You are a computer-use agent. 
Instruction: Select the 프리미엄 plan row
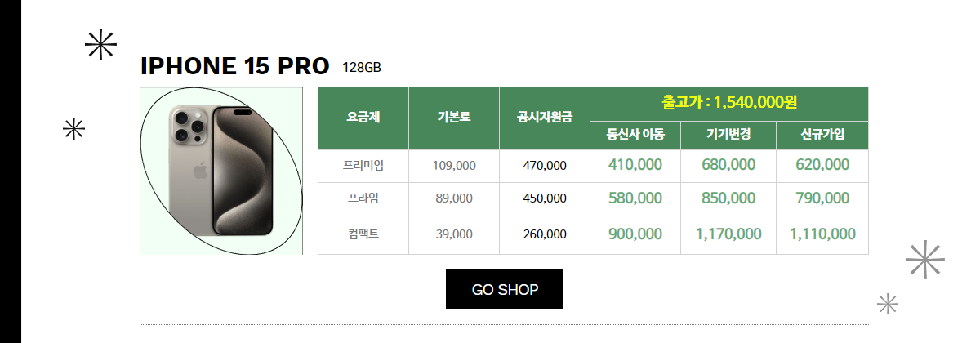[593, 166]
